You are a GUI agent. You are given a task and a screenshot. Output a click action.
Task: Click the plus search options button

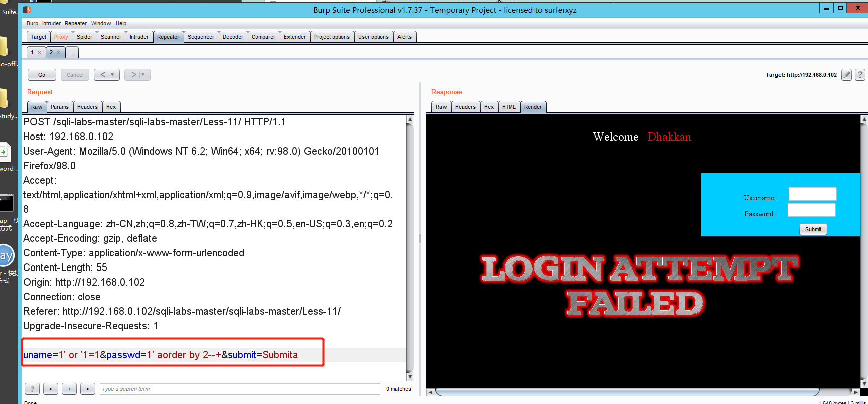click(69, 389)
